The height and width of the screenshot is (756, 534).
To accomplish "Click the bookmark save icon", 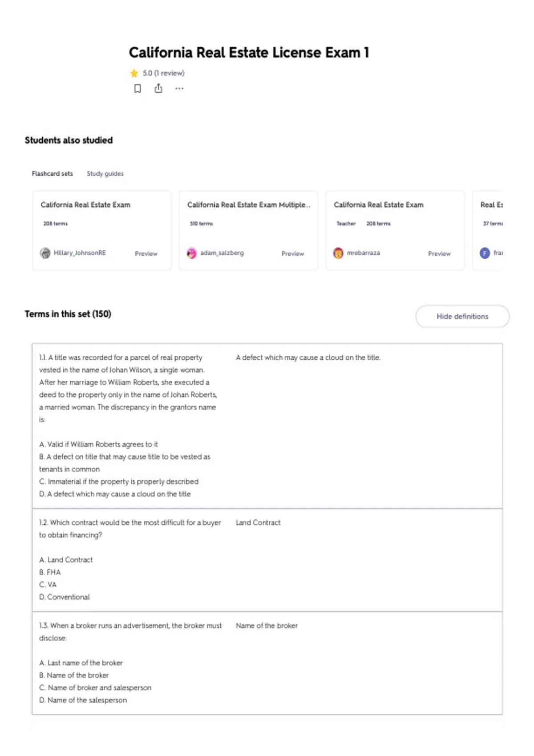I will click(x=138, y=88).
